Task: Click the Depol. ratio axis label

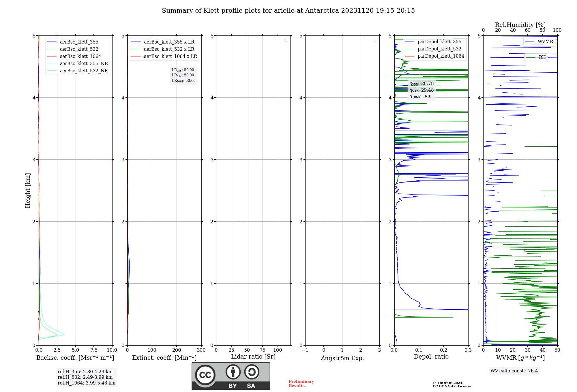Action: 431,357
